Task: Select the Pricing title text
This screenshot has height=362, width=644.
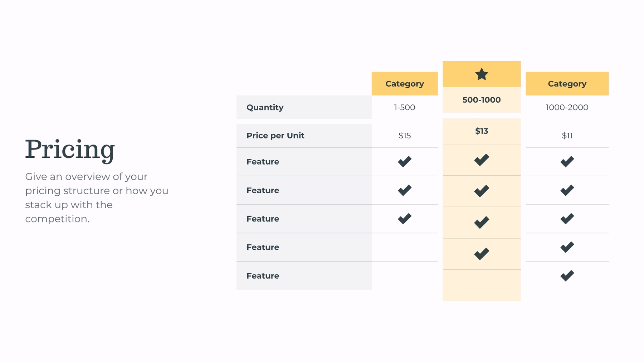Action: point(70,149)
